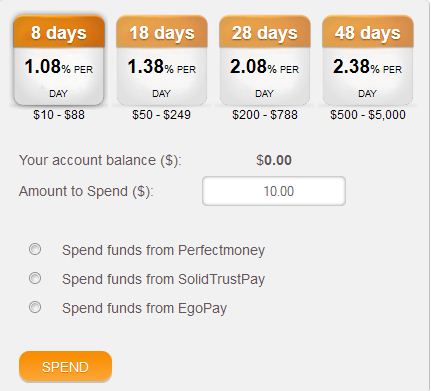
Task: Enable the Perfectmoney radio button
Action: pyautogui.click(x=35, y=249)
